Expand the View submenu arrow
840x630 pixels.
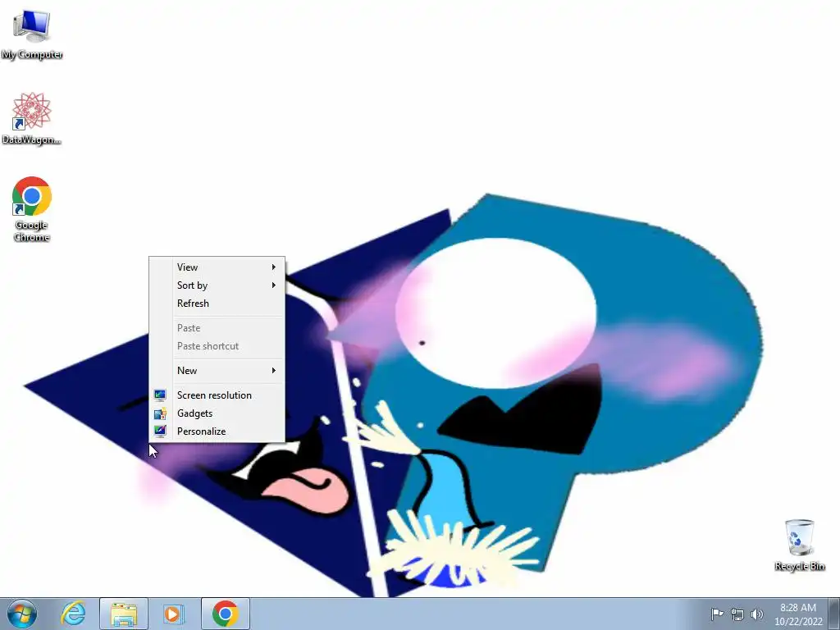pos(274,267)
